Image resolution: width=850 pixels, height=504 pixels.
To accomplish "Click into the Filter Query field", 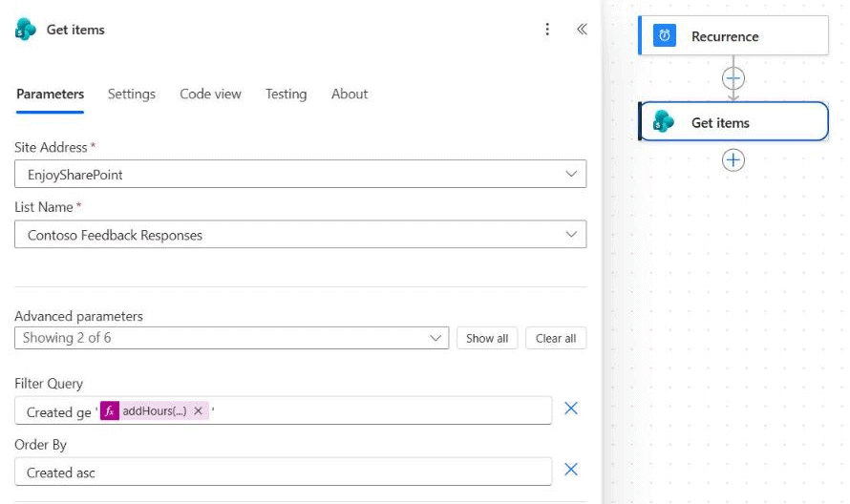I will (x=283, y=410).
